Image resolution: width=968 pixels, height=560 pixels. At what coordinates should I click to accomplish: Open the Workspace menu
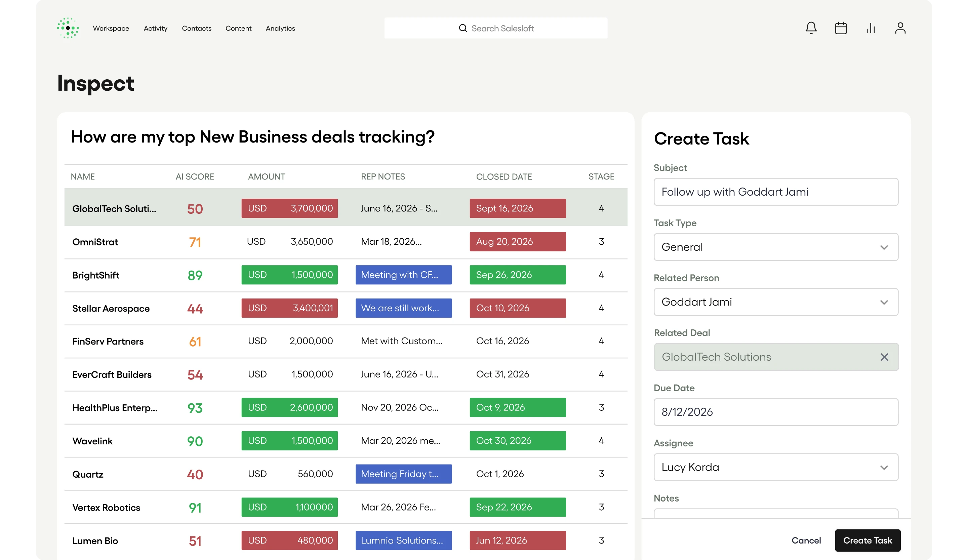pos(111,29)
